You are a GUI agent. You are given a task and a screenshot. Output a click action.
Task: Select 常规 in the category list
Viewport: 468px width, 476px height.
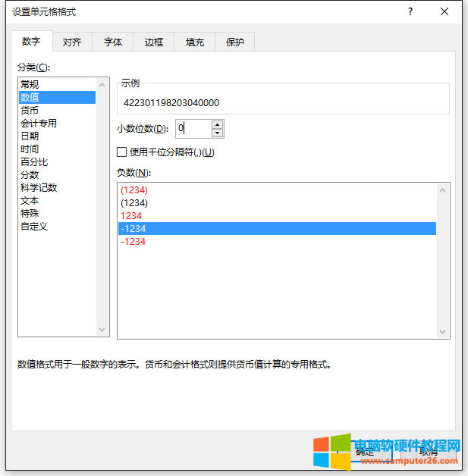click(x=30, y=84)
